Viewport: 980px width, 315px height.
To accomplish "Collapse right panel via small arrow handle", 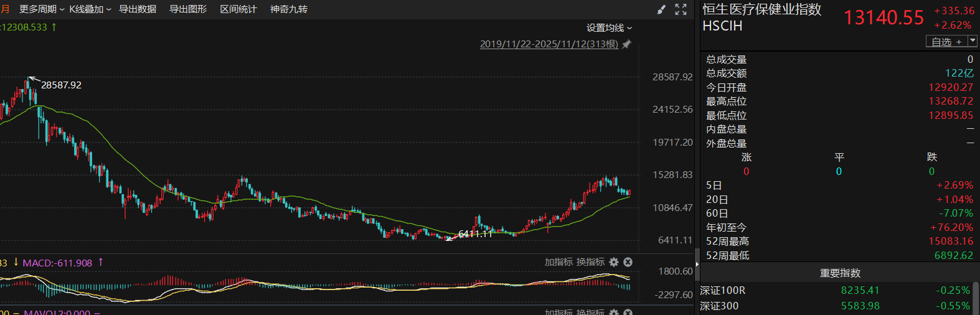I will pyautogui.click(x=697, y=265).
